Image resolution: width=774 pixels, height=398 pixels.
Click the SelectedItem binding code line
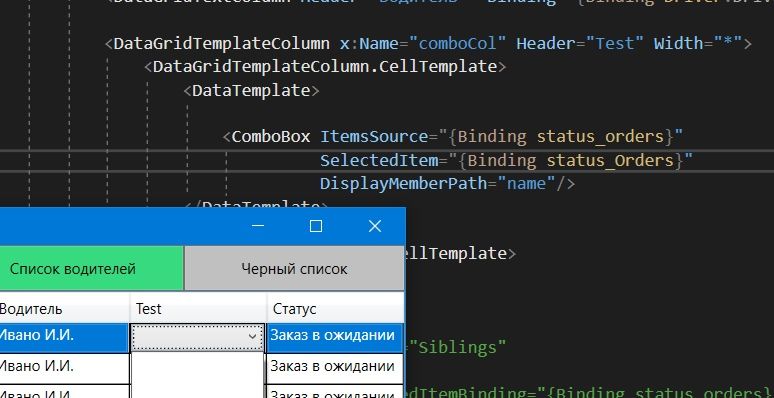click(506, 160)
